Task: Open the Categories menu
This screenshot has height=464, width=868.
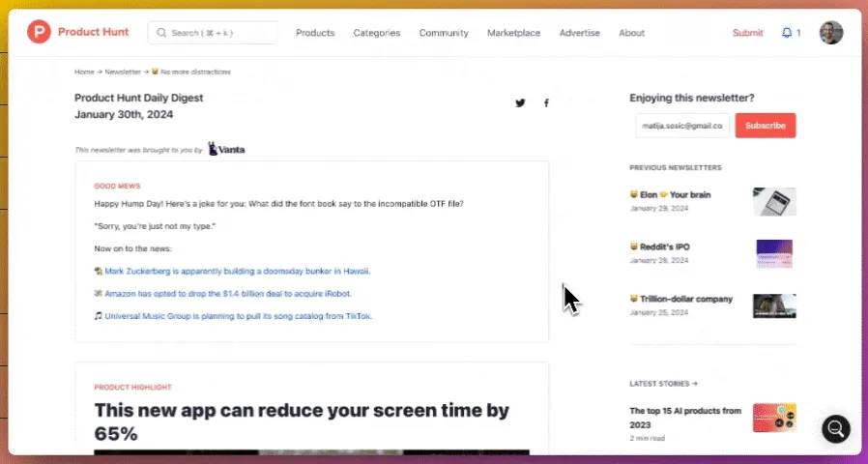Action: [x=376, y=33]
